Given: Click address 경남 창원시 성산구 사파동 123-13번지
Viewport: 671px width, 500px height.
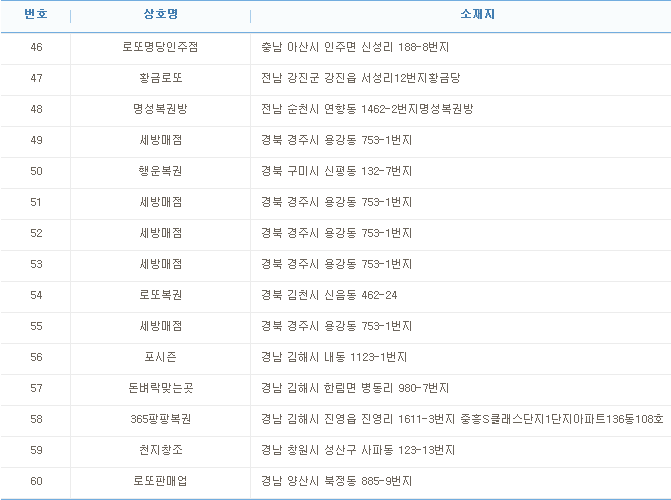Looking at the screenshot, I should [x=358, y=450].
